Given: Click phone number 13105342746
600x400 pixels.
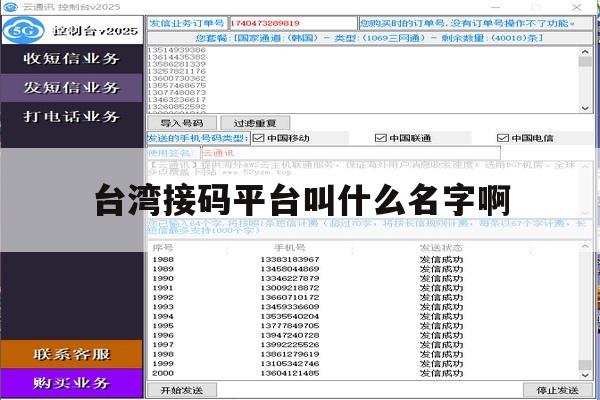Looking at the screenshot, I should [x=290, y=364].
